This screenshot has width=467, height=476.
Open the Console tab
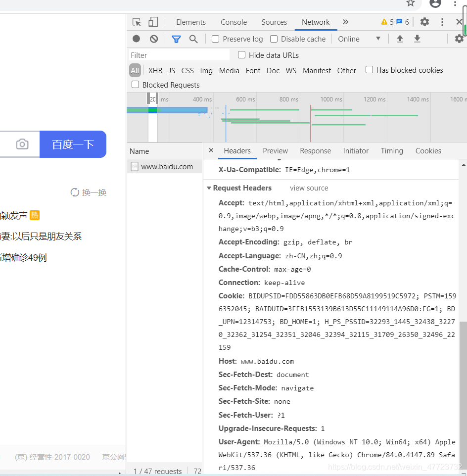(x=233, y=22)
